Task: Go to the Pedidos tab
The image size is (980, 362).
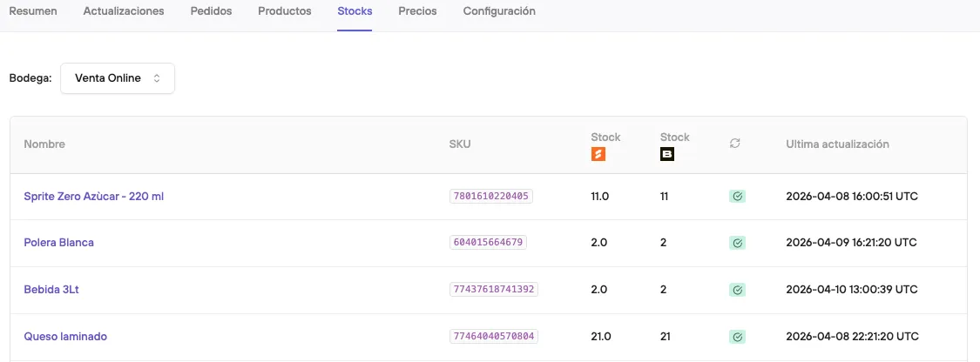Action: pos(212,11)
